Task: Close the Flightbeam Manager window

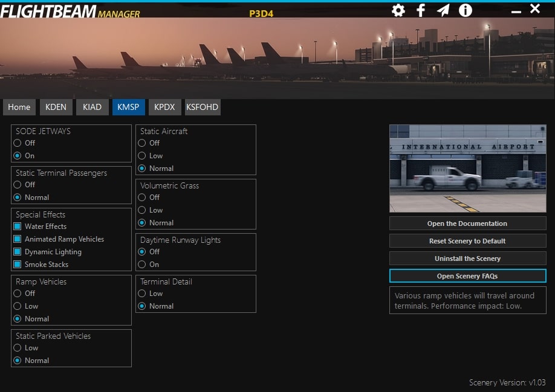Action: click(535, 9)
